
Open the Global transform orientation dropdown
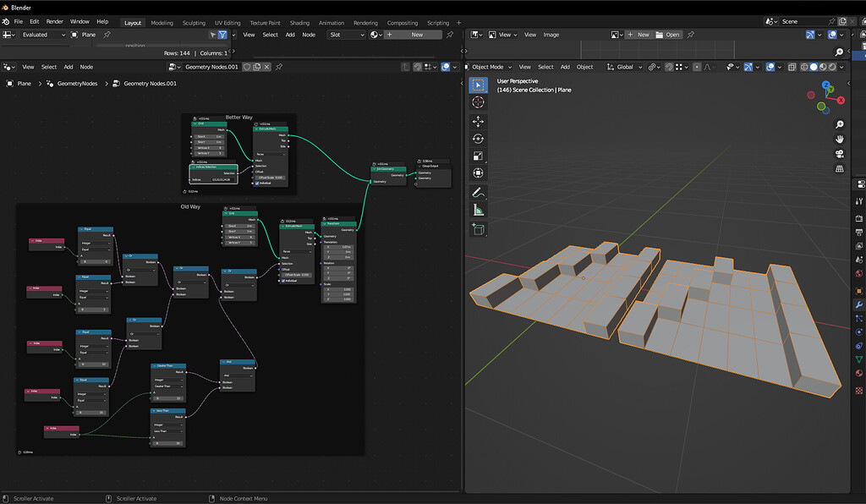(624, 67)
